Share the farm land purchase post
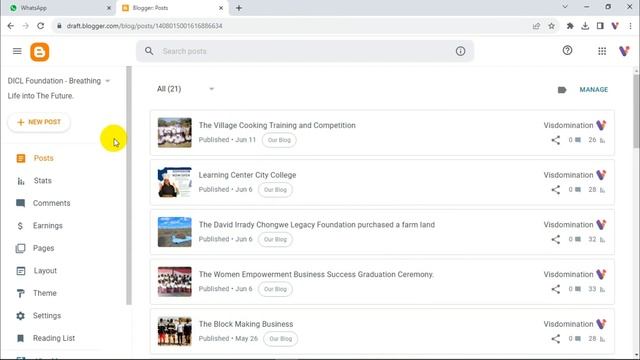The image size is (640, 360). [556, 240]
